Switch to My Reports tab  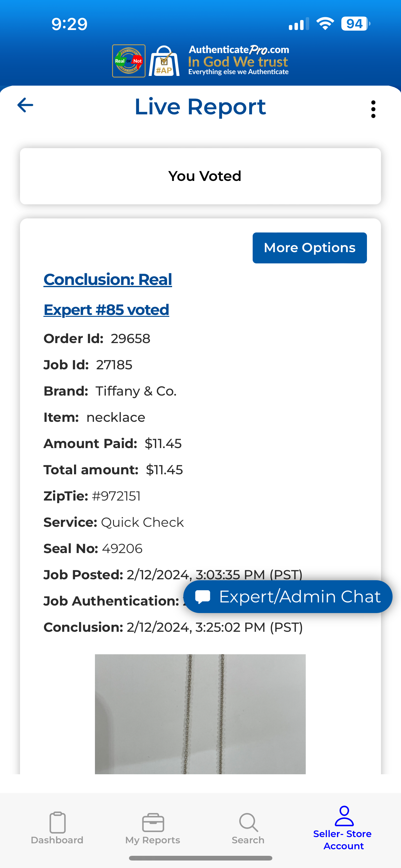point(153,828)
